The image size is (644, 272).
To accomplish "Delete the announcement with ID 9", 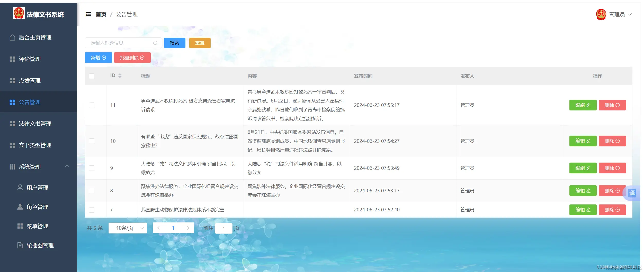I will tap(612, 168).
